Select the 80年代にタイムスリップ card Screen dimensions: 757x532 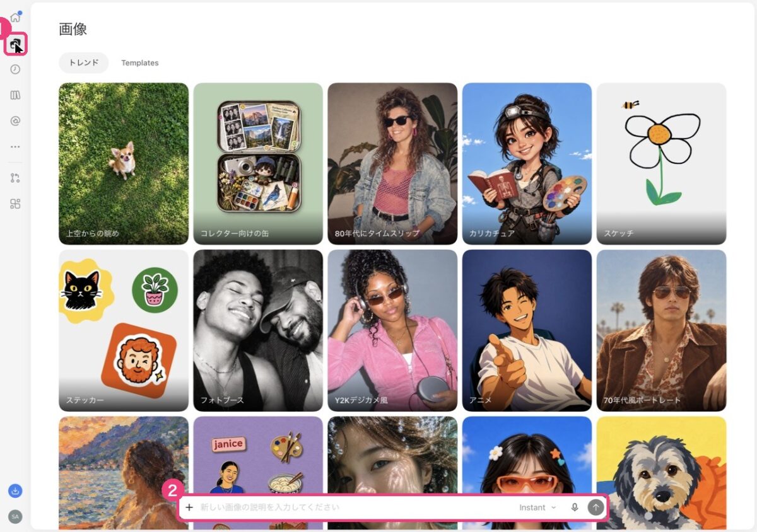392,164
